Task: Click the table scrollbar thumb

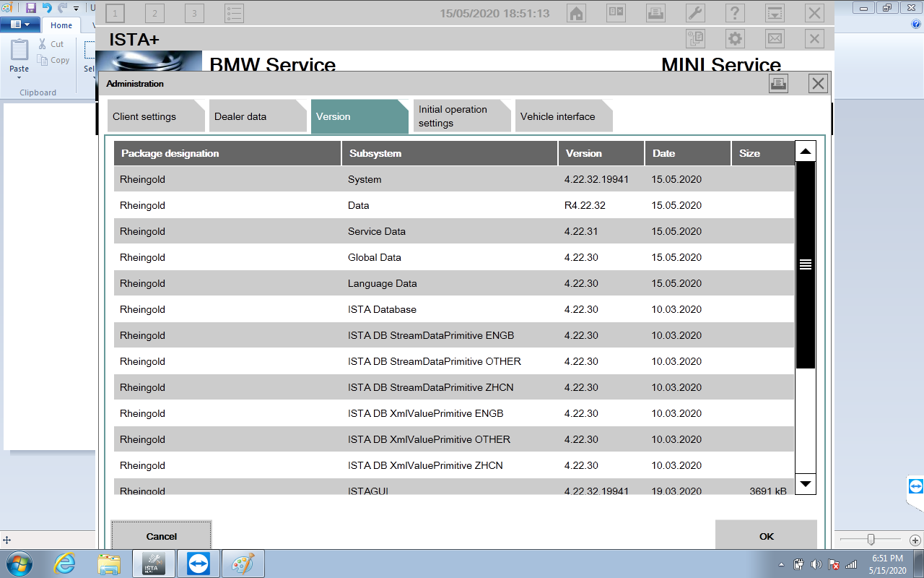Action: tap(806, 265)
